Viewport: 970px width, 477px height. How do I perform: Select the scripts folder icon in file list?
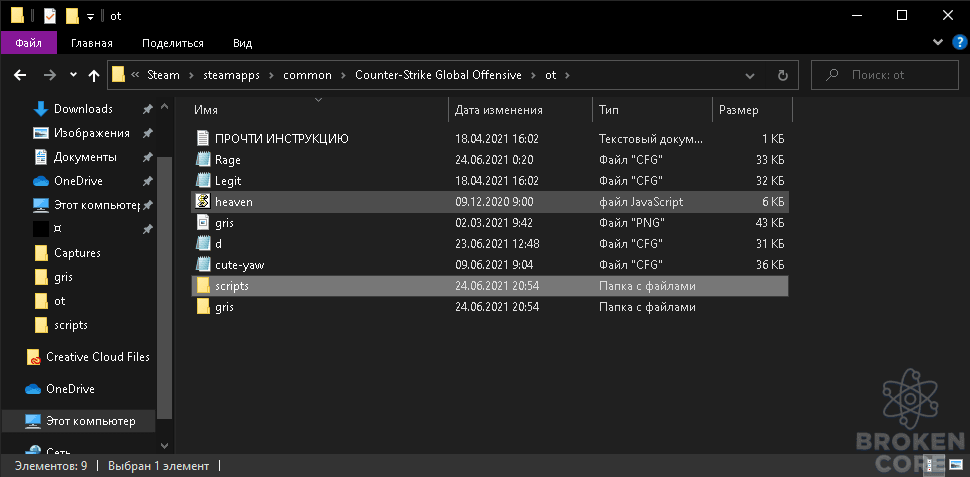pos(203,286)
